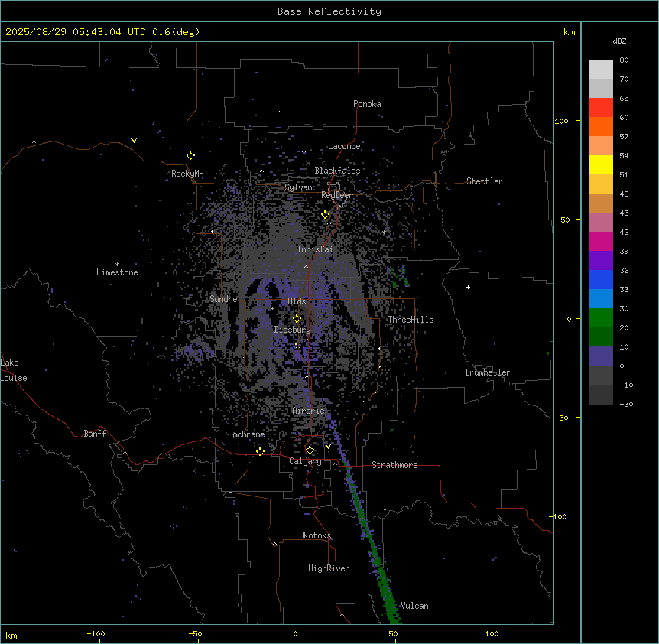Viewport: 659px width, 644px height.
Task: Click the -30 value on dBZ legend
Action: pyautogui.click(x=626, y=404)
